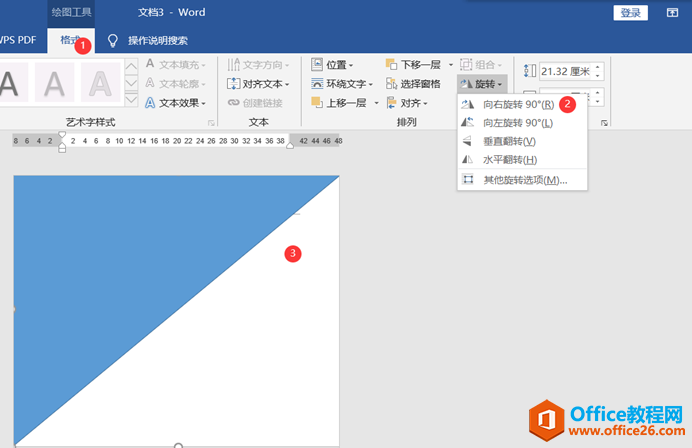Image resolution: width=692 pixels, height=448 pixels.
Task: Select the third light WordArt style
Action: point(100,83)
